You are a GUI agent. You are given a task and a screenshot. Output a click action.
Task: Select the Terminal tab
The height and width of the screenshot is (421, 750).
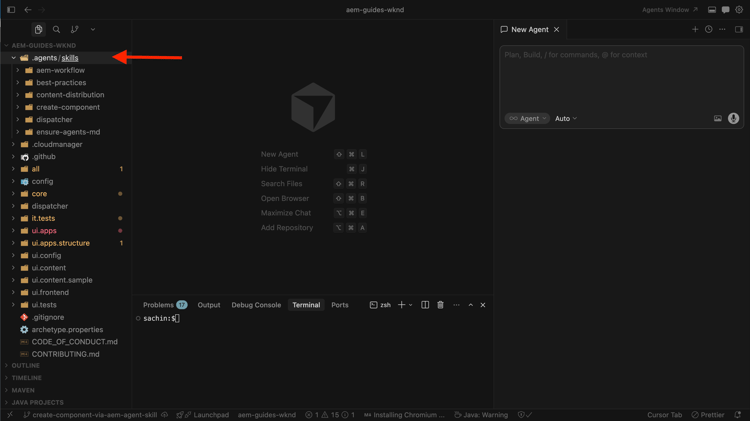pyautogui.click(x=306, y=305)
